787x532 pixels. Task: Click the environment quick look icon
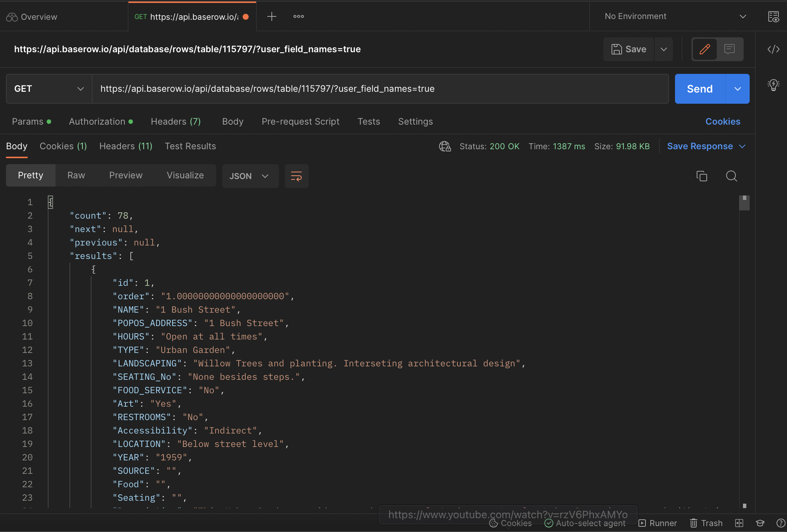(x=773, y=17)
